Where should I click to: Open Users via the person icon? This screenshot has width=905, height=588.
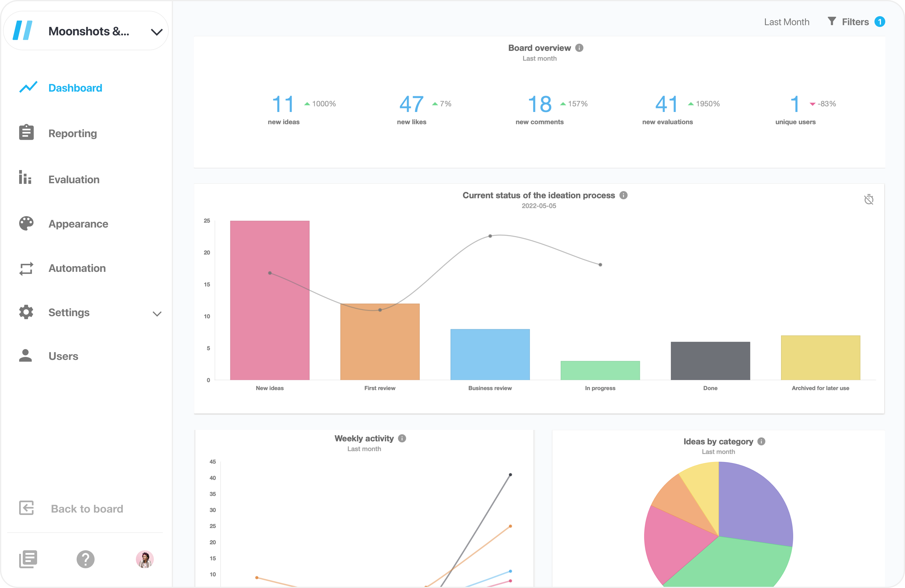(25, 356)
